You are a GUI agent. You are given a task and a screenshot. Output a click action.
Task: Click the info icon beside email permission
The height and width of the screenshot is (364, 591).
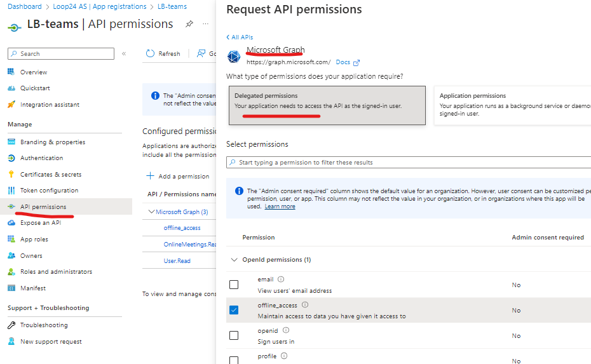click(x=281, y=280)
